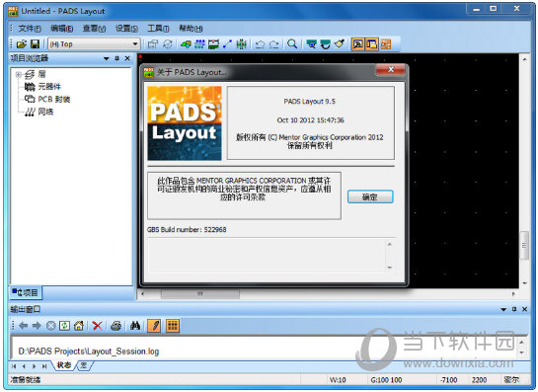The image size is (538, 392).
Task: Pin the Output Window panel
Action: pos(514,309)
